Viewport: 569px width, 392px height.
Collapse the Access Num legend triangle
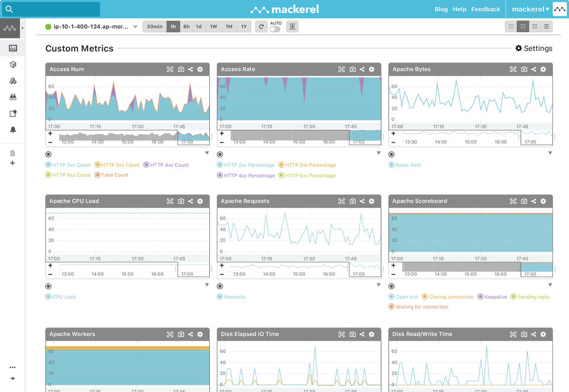pyautogui.click(x=207, y=153)
